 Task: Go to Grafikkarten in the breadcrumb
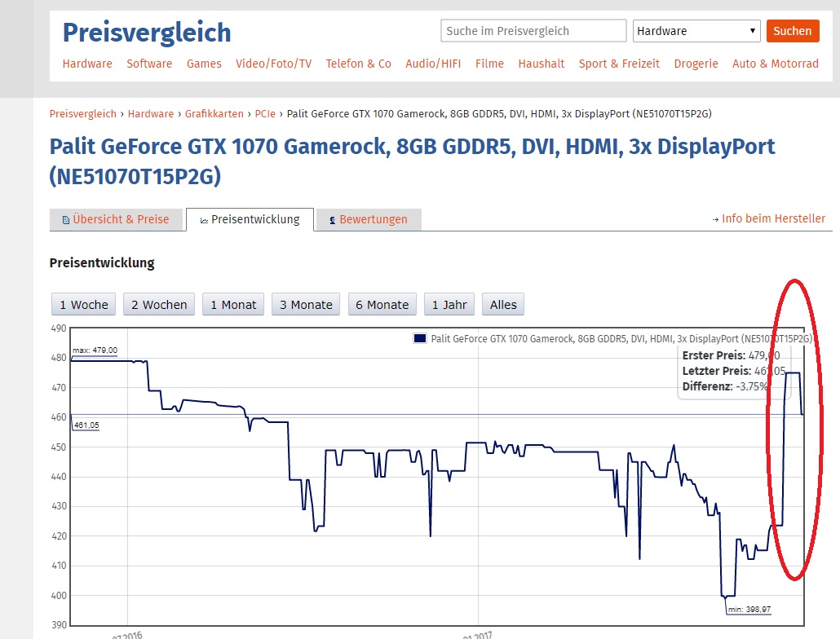click(x=214, y=113)
